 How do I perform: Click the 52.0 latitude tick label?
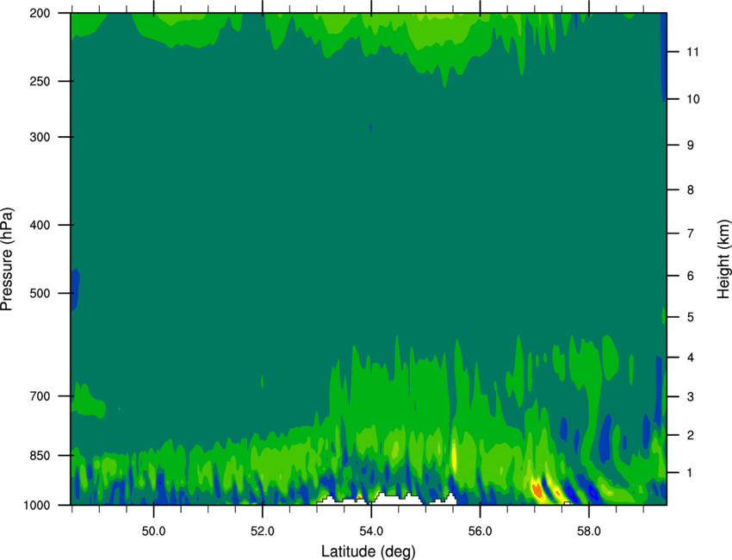coord(263,532)
